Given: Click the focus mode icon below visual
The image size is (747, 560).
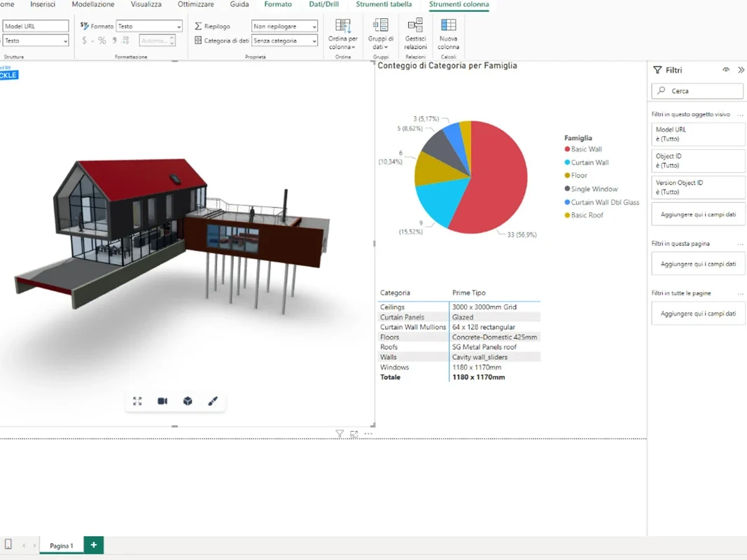Looking at the screenshot, I should (354, 434).
